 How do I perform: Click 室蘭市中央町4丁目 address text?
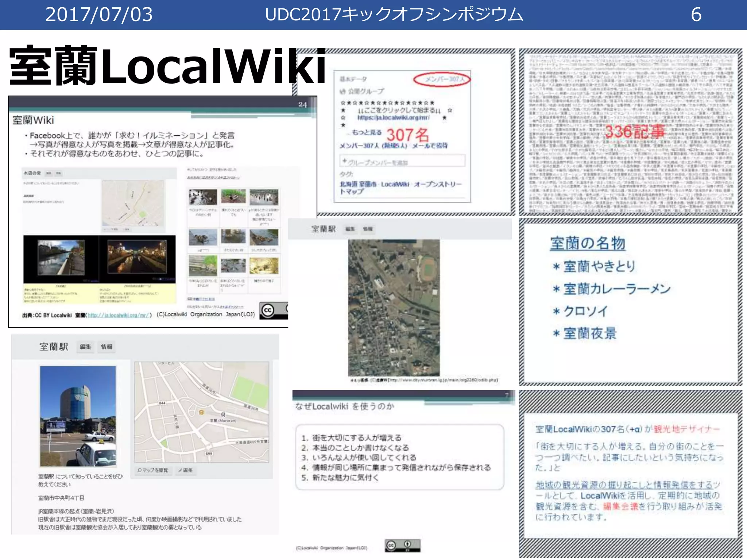(x=61, y=498)
